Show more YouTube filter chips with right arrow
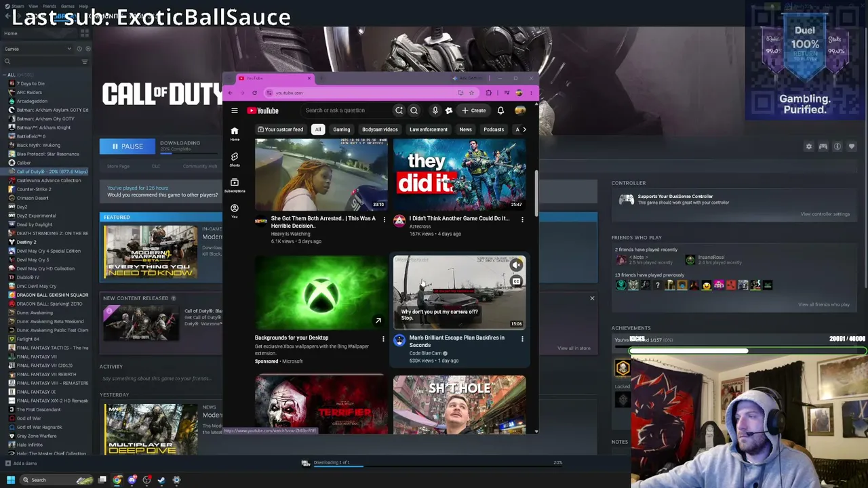Viewport: 868px width, 488px height. [x=524, y=129]
